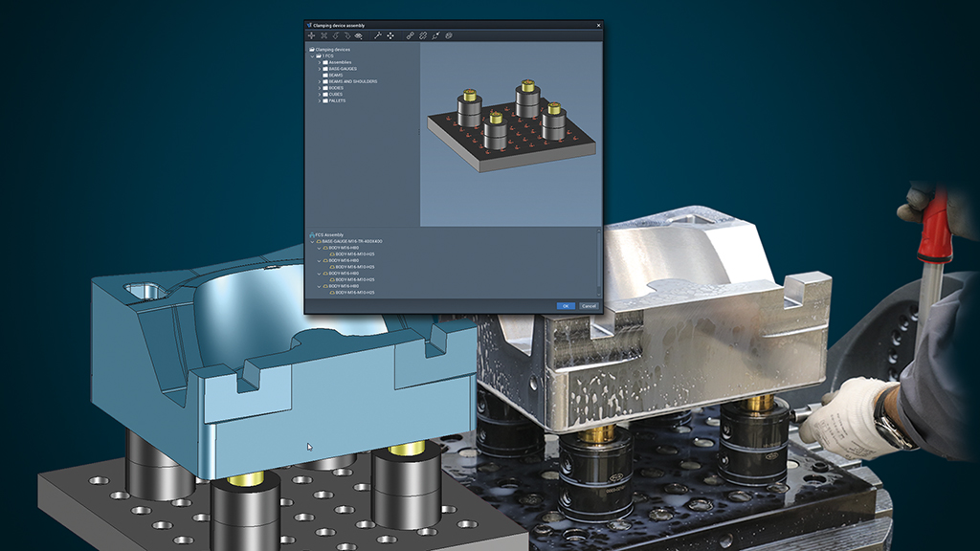The height and width of the screenshot is (551, 980).
Task: Click the FCS Assembly panel vertical scrollbar
Action: tap(599, 262)
